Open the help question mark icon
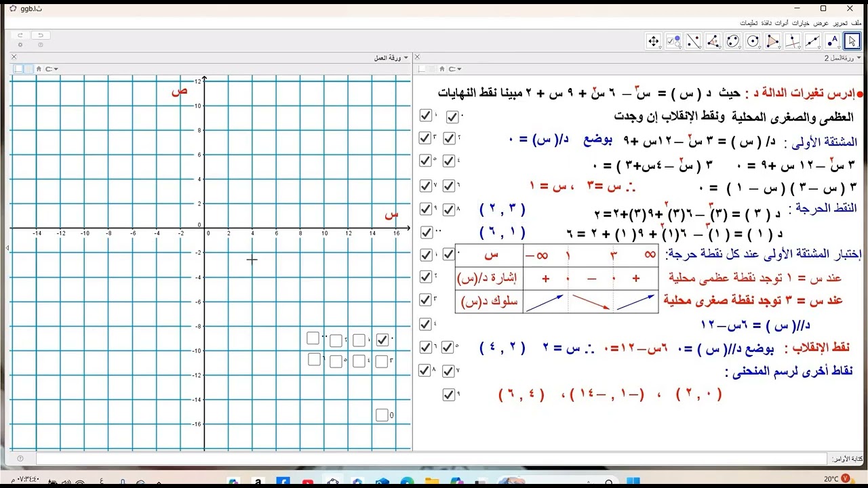This screenshot has width=868, height=488. click(41, 45)
